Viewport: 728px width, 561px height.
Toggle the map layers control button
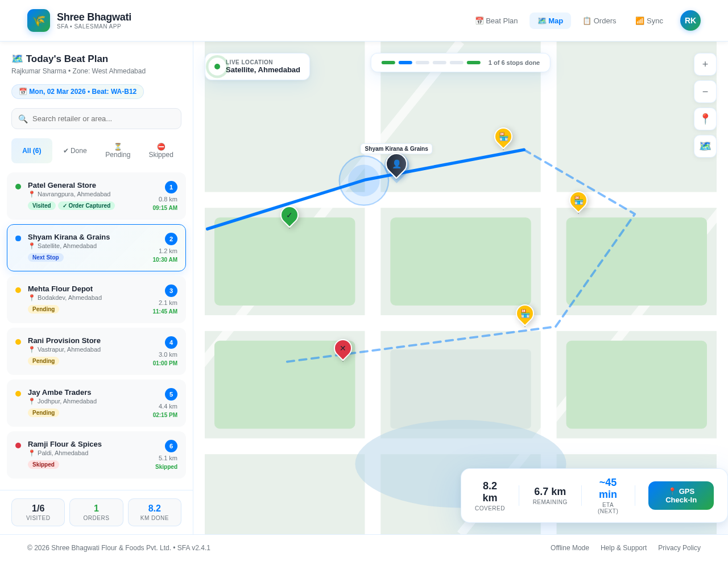[x=705, y=146]
